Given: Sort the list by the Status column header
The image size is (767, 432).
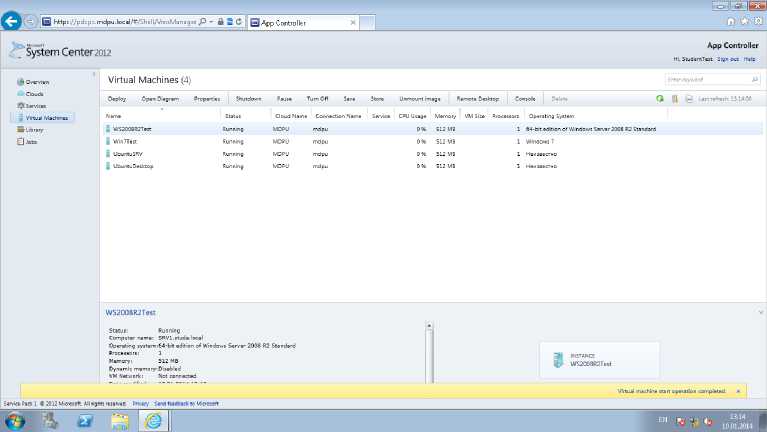Looking at the screenshot, I should tap(233, 116).
